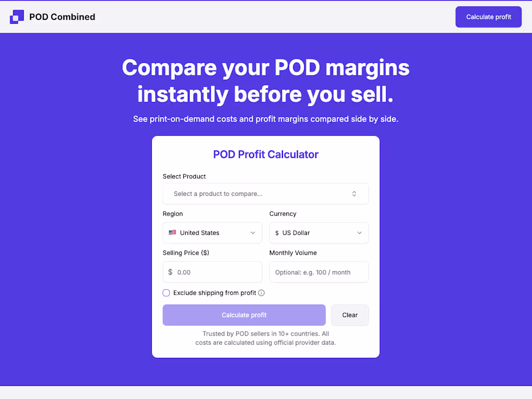Image resolution: width=532 pixels, height=399 pixels.
Task: Open the Region dropdown
Action: 212,233
